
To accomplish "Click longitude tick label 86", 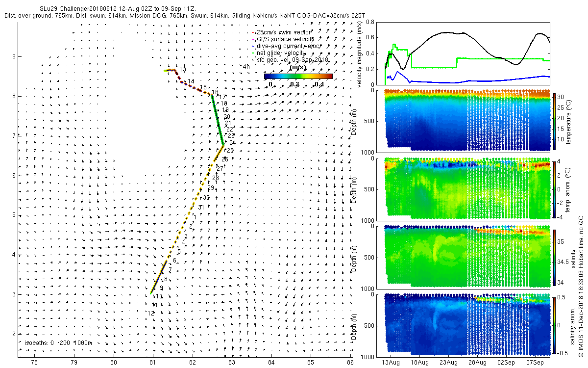I will point(351,362).
